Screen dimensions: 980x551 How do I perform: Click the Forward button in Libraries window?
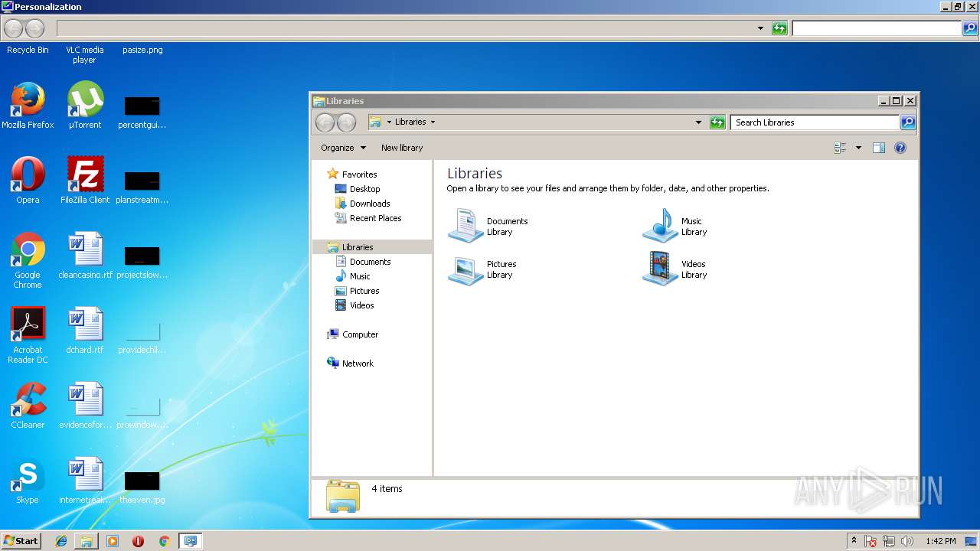coord(346,122)
